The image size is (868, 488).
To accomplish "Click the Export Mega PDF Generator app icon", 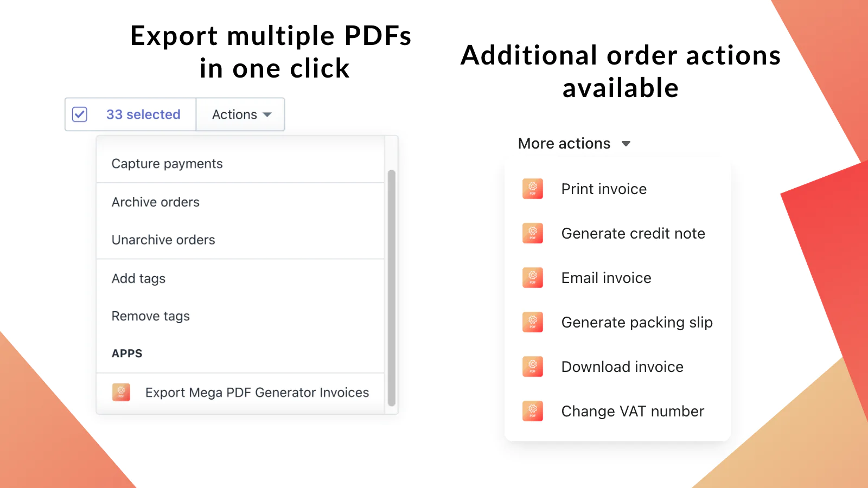I will coord(121,392).
